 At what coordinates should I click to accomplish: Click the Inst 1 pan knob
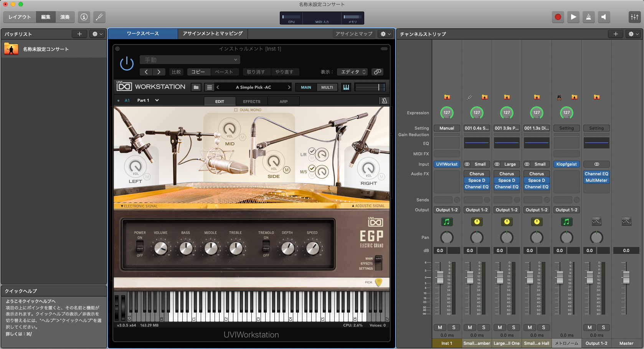(447, 237)
